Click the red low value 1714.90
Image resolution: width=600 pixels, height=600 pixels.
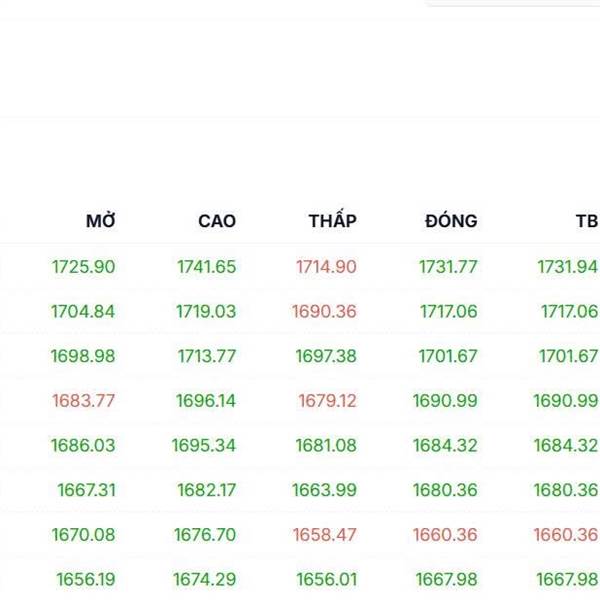[326, 267]
